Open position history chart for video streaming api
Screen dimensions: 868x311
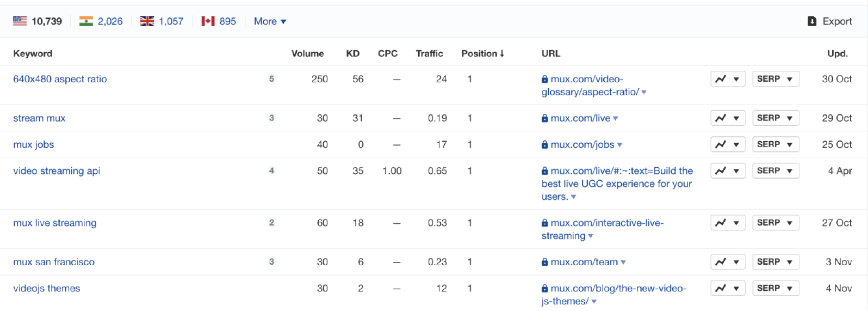727,170
